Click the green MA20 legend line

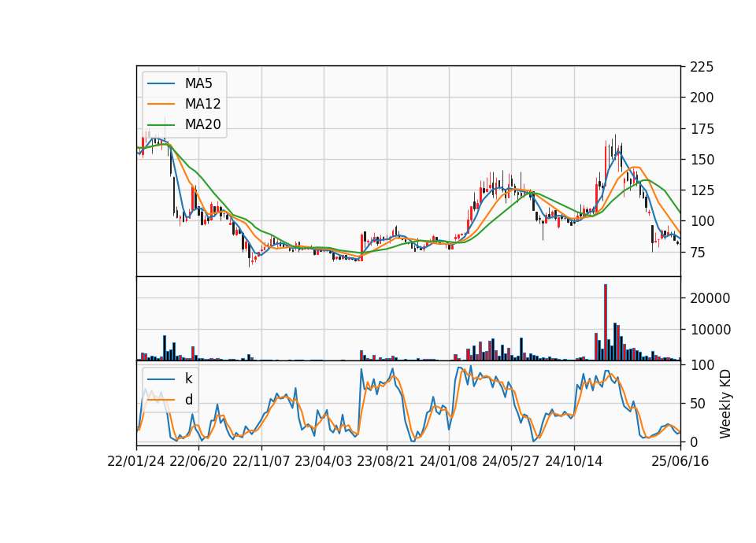tap(161, 124)
